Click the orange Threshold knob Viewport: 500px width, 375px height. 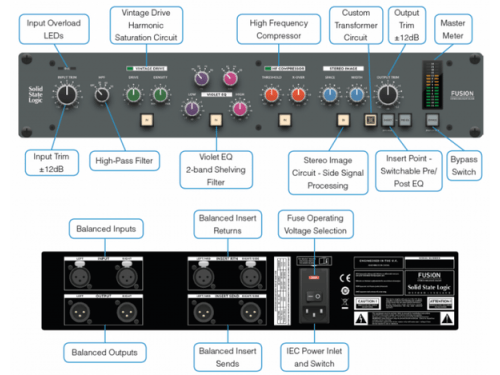point(271,95)
